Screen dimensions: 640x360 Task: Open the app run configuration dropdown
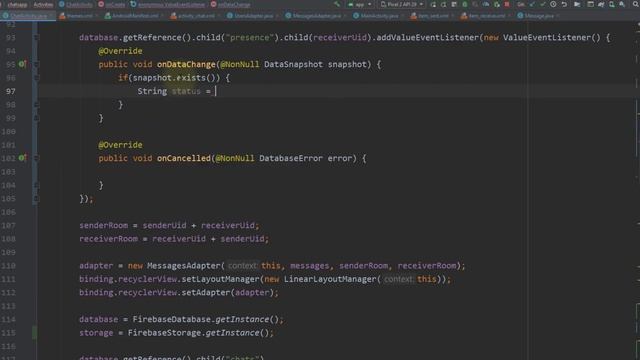pyautogui.click(x=360, y=4)
